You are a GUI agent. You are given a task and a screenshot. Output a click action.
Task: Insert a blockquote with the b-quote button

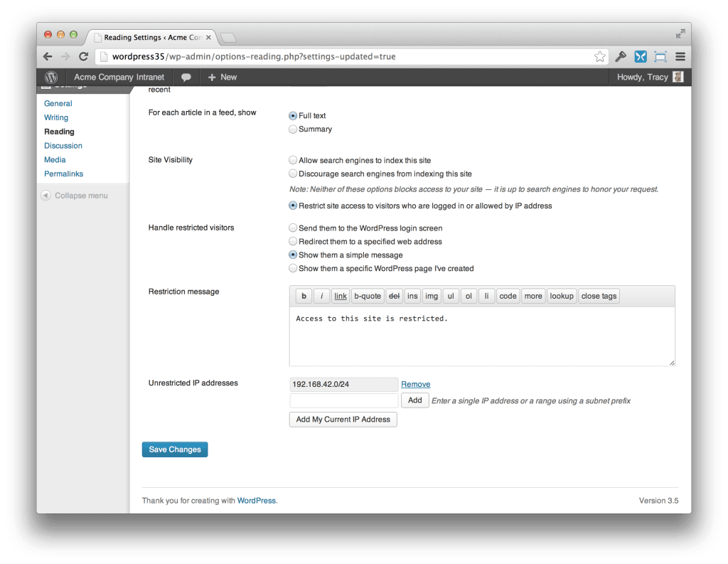368,296
